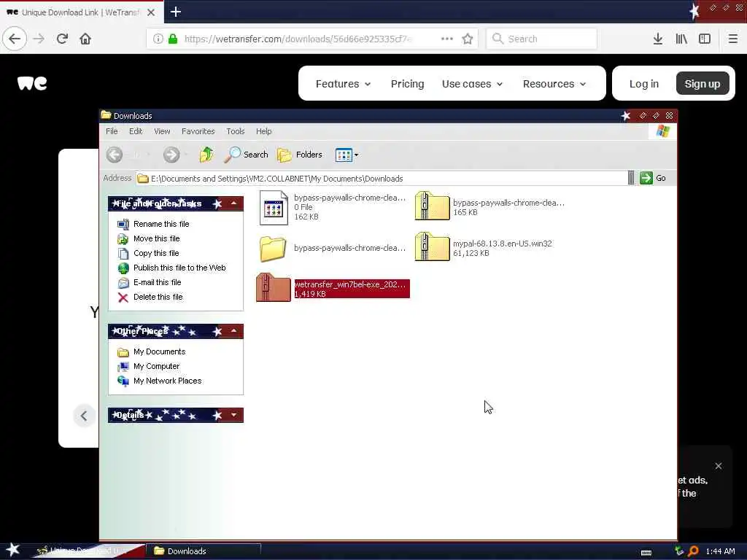Click the browser Back arrow button
The width and height of the screenshot is (747, 560).
(x=15, y=39)
